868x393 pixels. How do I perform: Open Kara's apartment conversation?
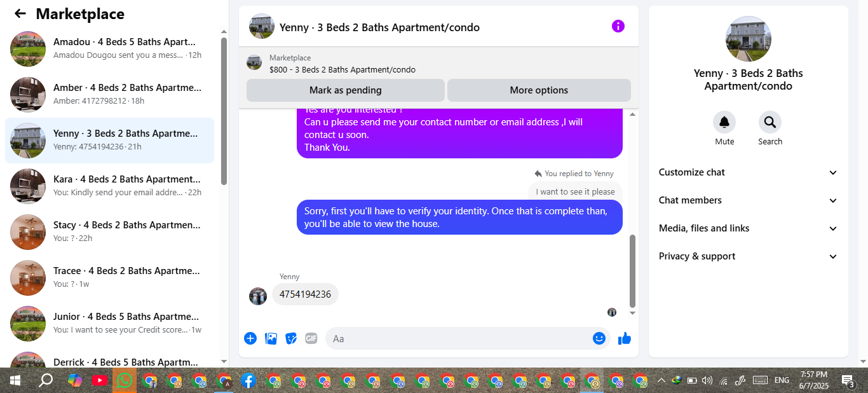pos(109,186)
